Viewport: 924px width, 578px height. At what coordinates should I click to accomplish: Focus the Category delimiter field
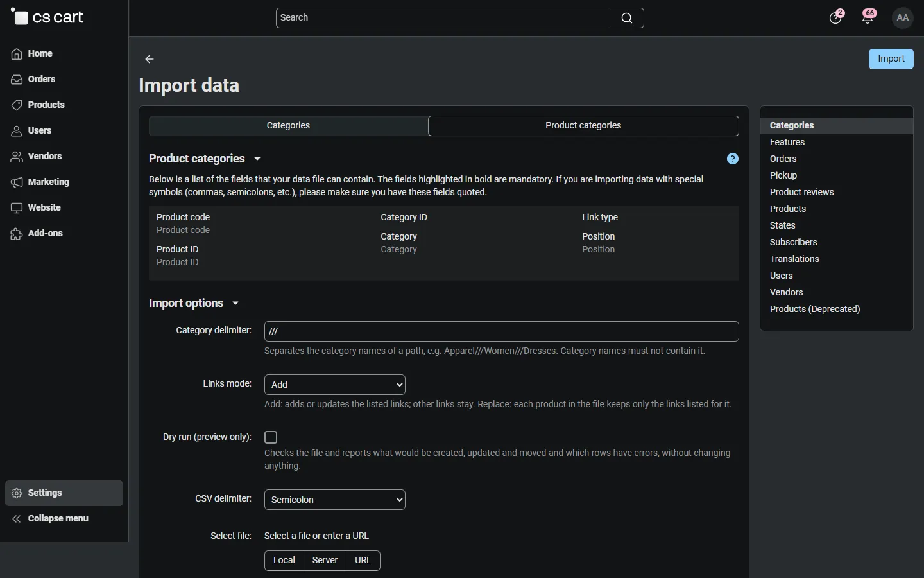pos(502,331)
